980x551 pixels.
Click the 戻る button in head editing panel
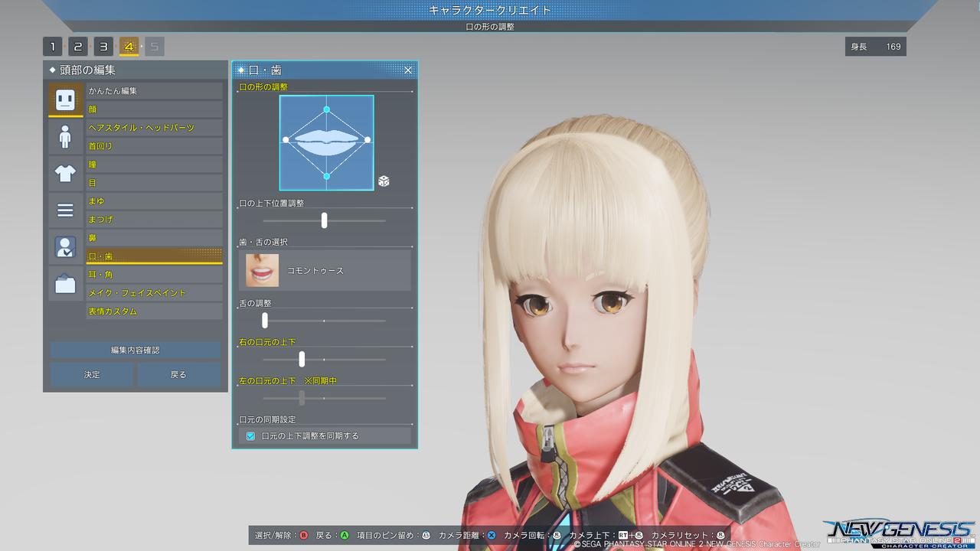point(178,374)
